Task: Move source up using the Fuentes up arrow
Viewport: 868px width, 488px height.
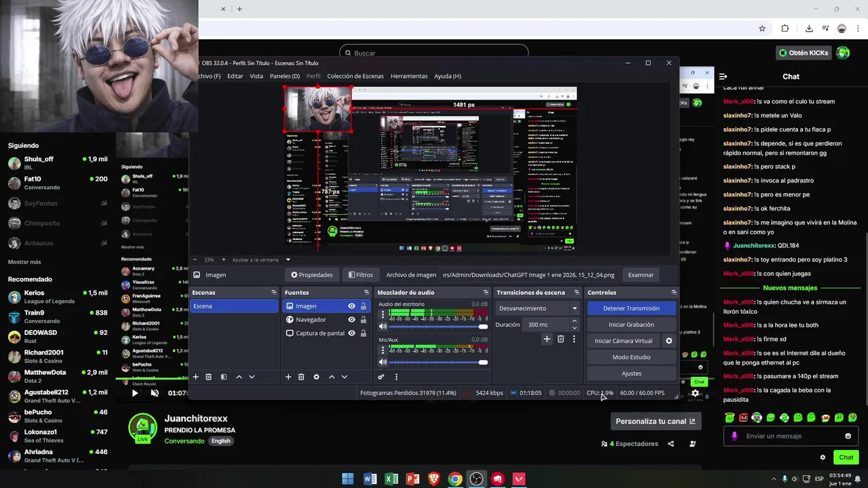Action: pos(332,377)
